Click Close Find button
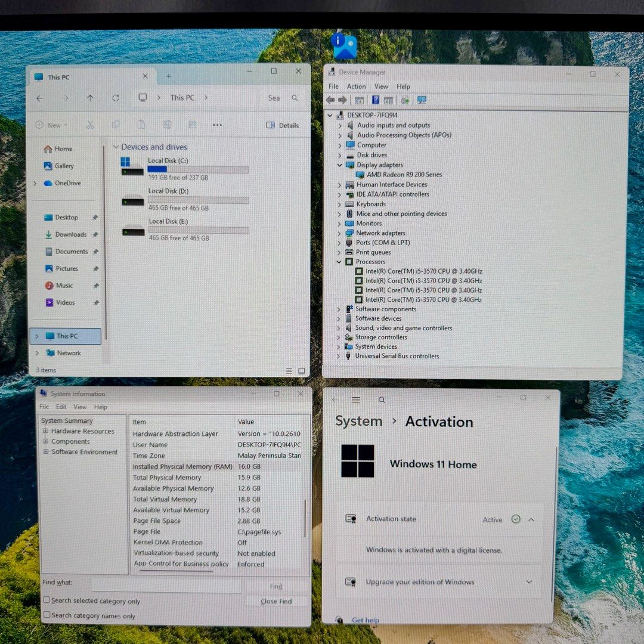This screenshot has width=644, height=644. [276, 601]
